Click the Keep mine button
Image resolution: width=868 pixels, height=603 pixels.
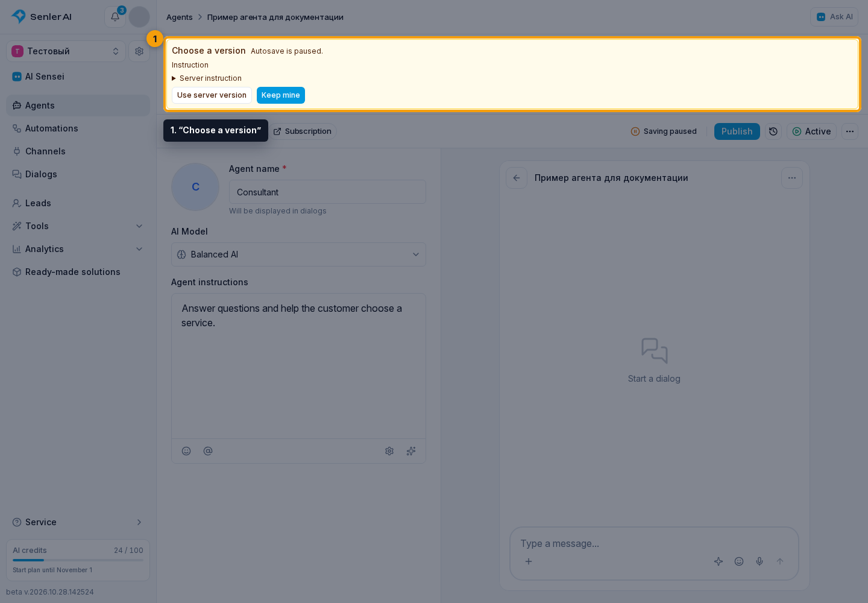coord(281,95)
